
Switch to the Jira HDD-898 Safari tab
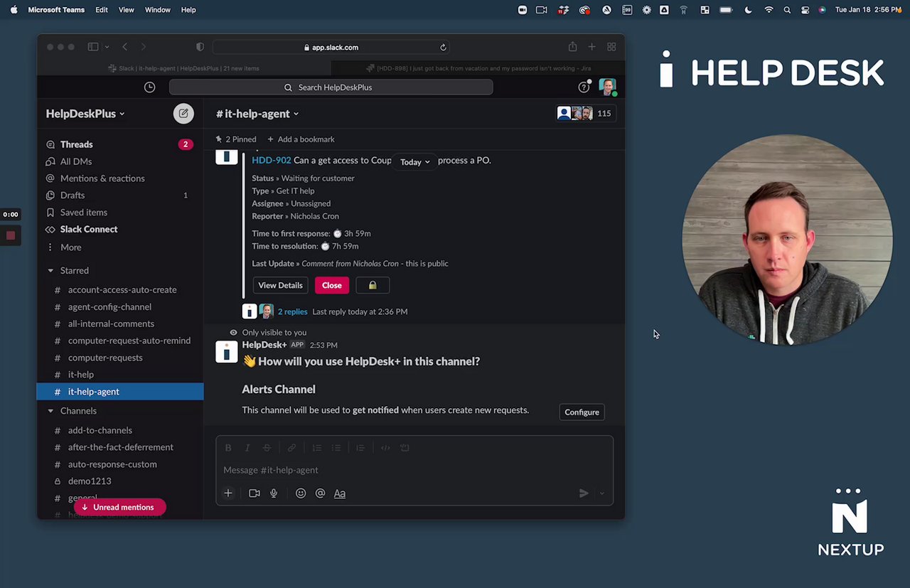tap(478, 68)
